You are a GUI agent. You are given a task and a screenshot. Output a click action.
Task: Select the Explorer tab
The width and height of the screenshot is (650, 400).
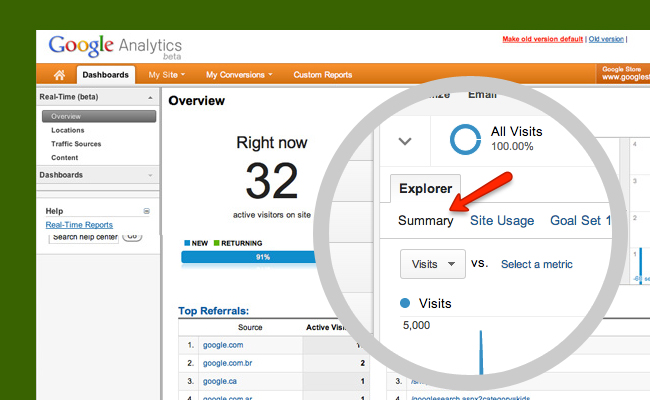click(425, 189)
